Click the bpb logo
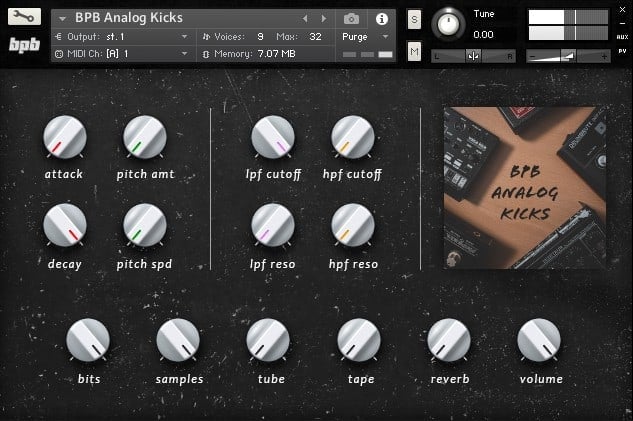633x421 pixels. pos(22,46)
